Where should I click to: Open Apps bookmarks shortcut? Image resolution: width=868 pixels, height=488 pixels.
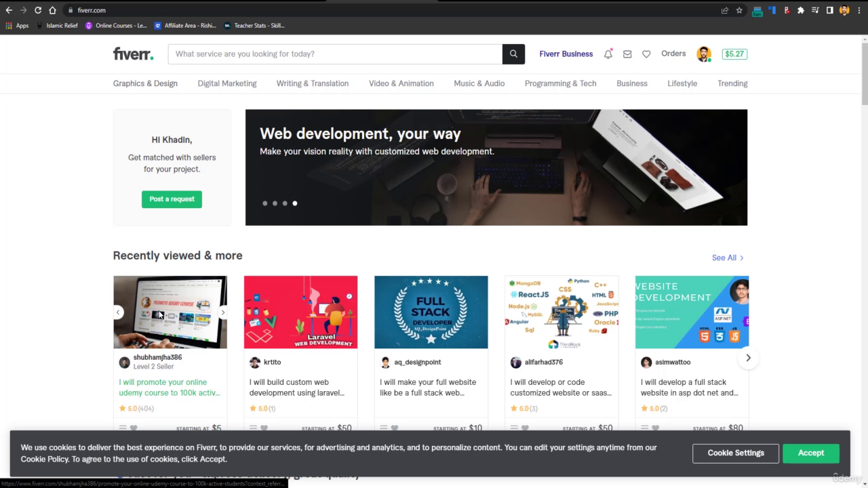pyautogui.click(x=17, y=26)
